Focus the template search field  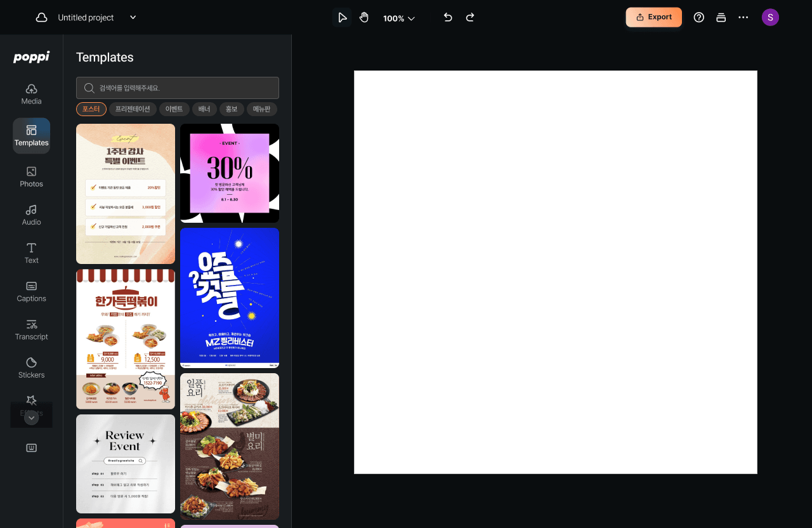178,88
